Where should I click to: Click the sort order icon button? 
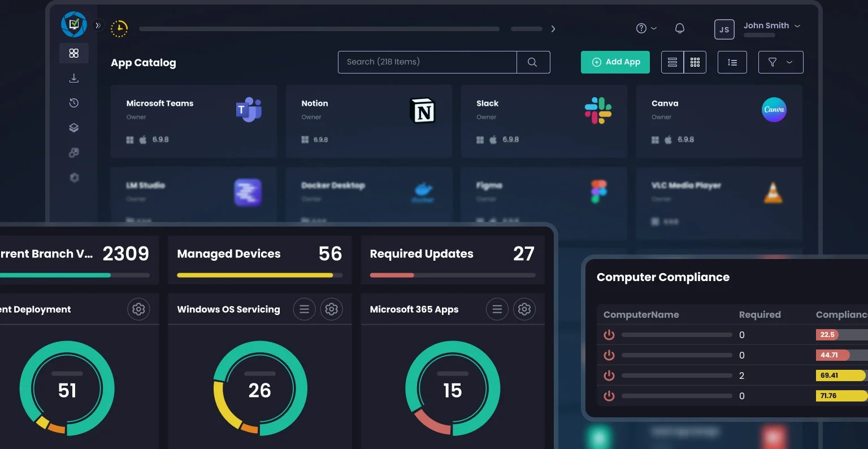[732, 62]
